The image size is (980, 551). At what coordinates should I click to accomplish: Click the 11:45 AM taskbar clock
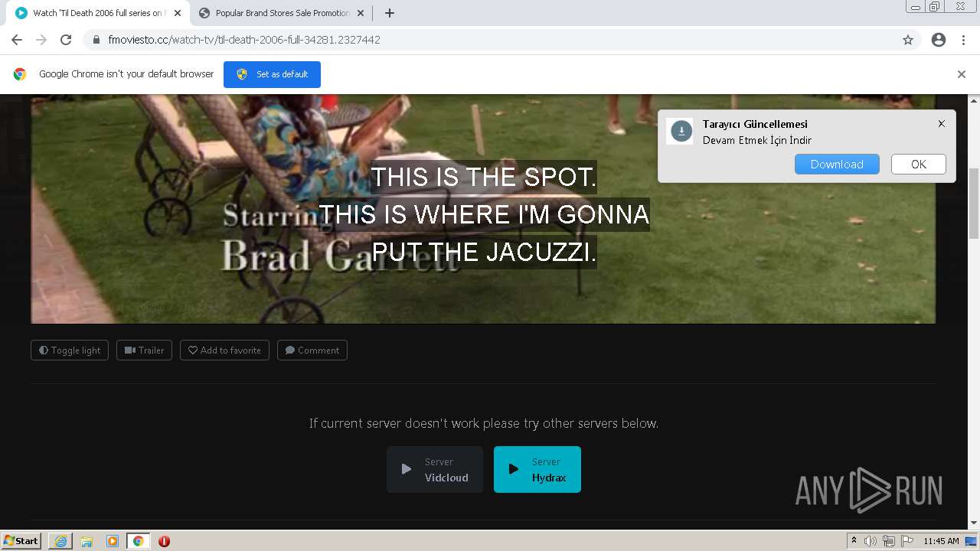click(941, 541)
